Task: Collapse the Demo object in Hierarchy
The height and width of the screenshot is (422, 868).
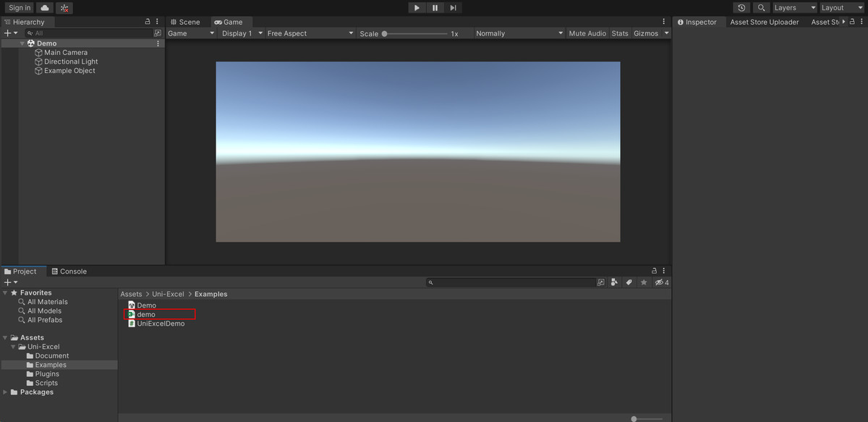Action: coord(22,43)
